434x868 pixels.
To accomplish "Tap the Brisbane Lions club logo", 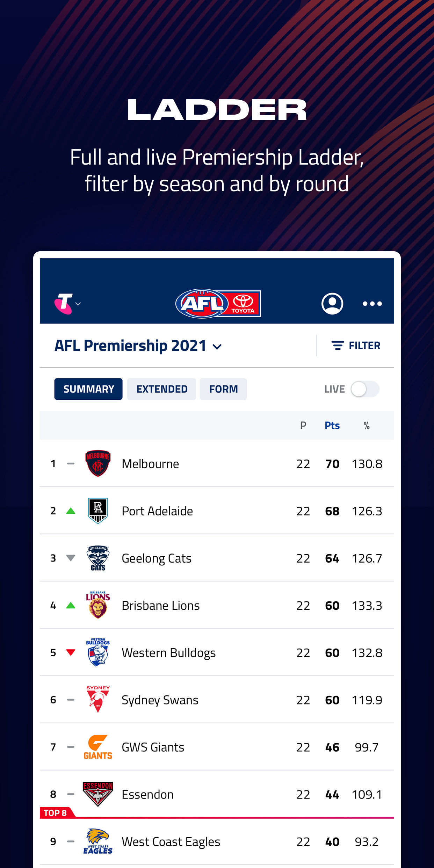I will [98, 605].
